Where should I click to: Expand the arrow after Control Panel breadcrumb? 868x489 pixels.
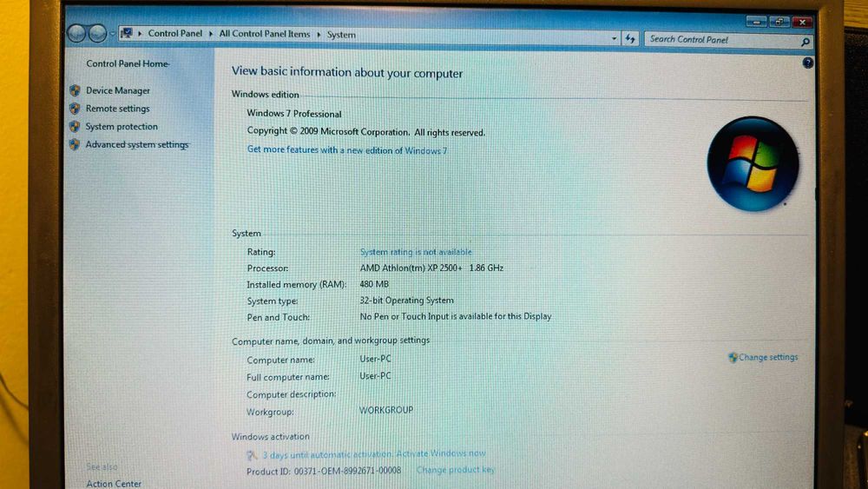[211, 34]
